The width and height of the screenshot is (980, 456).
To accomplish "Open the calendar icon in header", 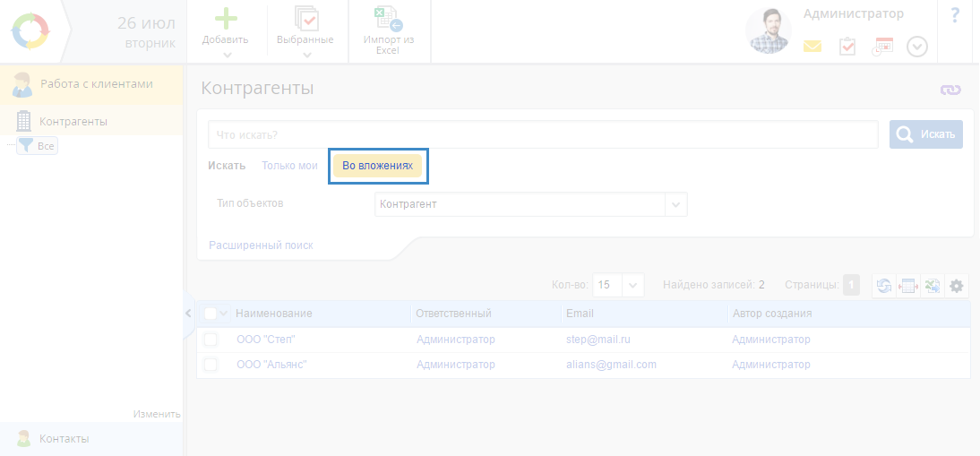I will (883, 47).
